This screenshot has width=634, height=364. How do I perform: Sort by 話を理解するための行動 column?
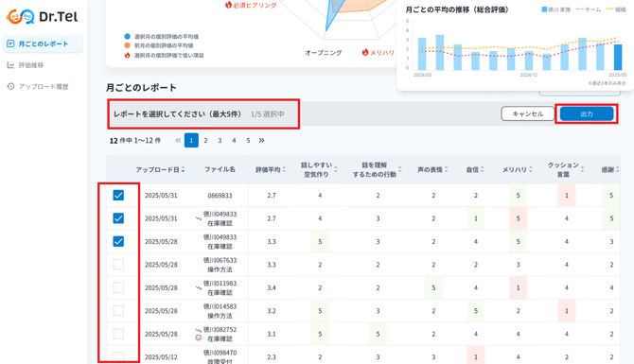tap(399, 169)
